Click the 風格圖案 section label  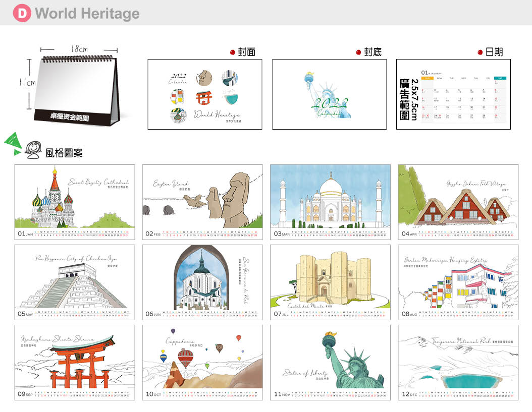pyautogui.click(x=64, y=153)
